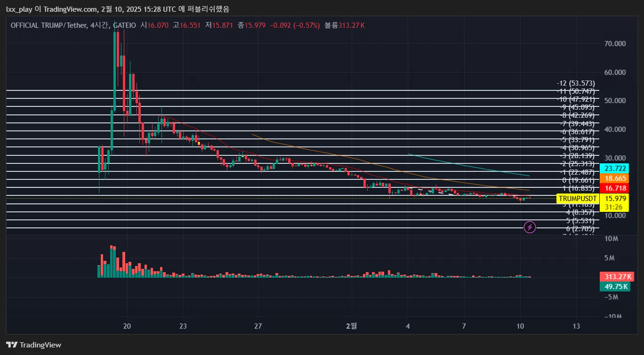Select the TRUMPUSDT yellow symbol label

578,199
